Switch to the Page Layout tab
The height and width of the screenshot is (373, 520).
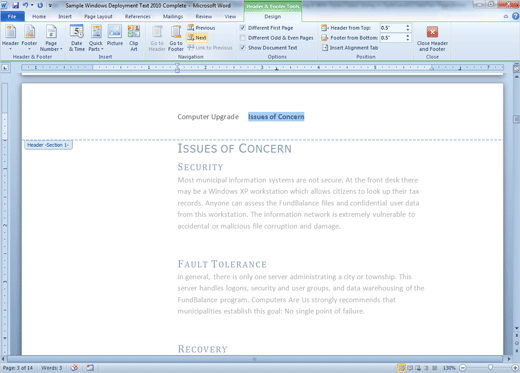(x=98, y=16)
